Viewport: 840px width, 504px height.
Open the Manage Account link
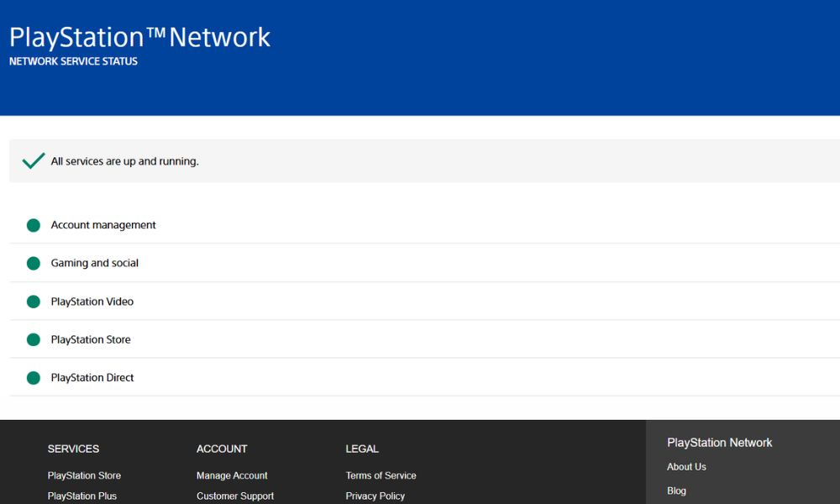(232, 475)
